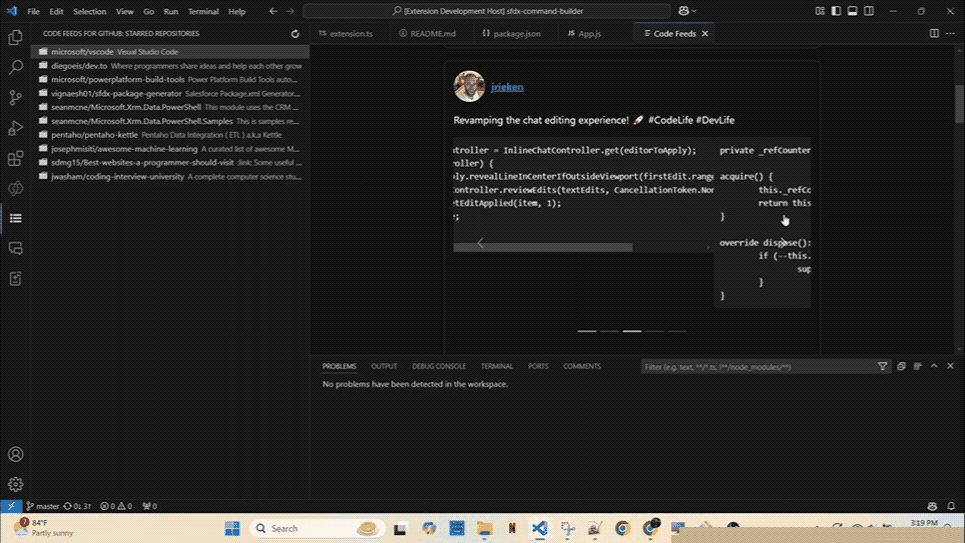Image resolution: width=965 pixels, height=543 pixels.
Task: Open the chat comments view icon
Action: [15, 248]
